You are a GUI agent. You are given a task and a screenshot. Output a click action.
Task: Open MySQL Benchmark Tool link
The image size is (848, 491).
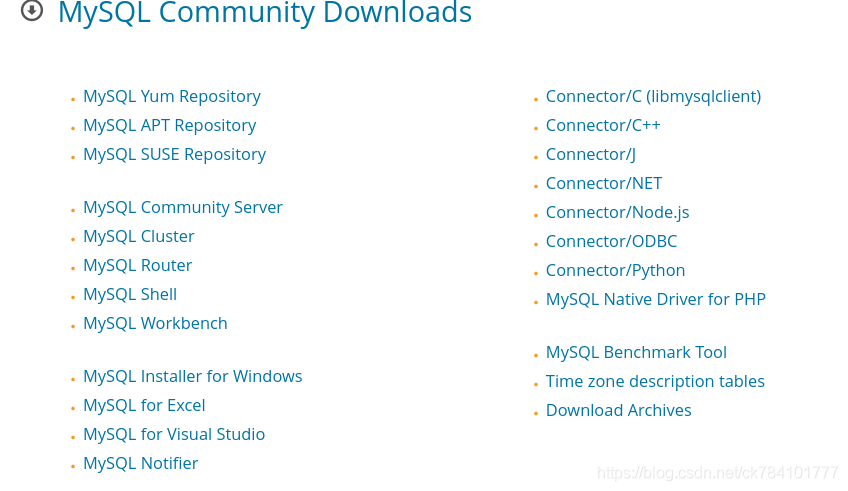tap(636, 353)
